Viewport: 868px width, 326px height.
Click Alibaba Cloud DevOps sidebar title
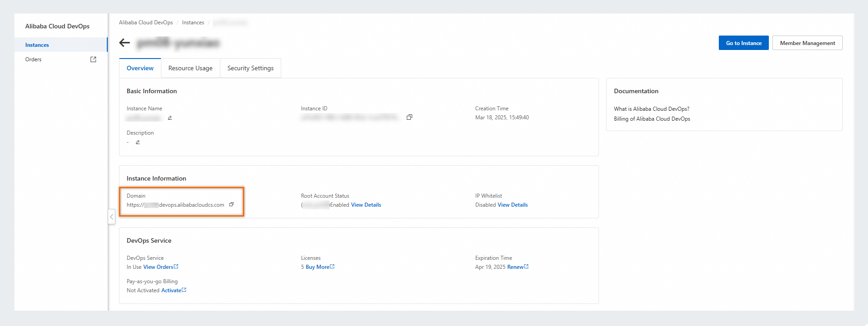coord(57,26)
